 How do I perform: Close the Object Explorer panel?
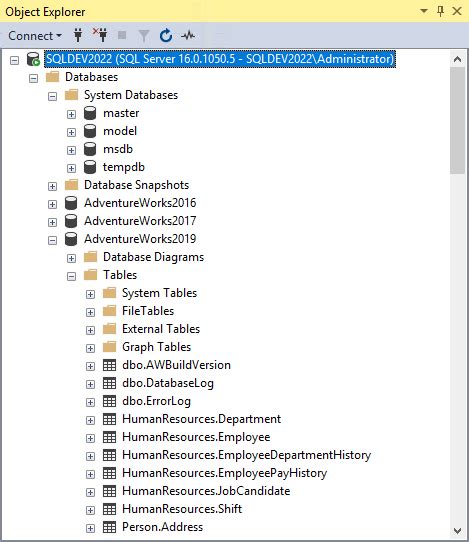457,11
